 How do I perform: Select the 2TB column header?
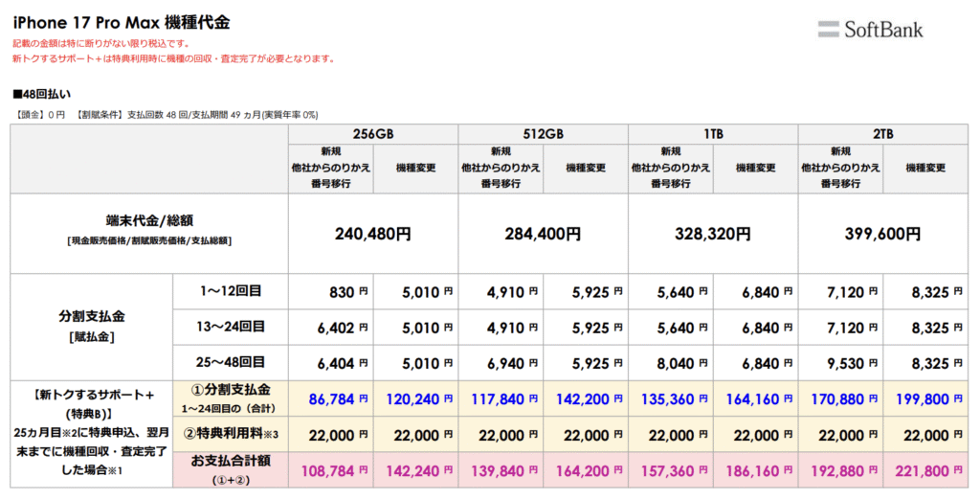point(882,133)
